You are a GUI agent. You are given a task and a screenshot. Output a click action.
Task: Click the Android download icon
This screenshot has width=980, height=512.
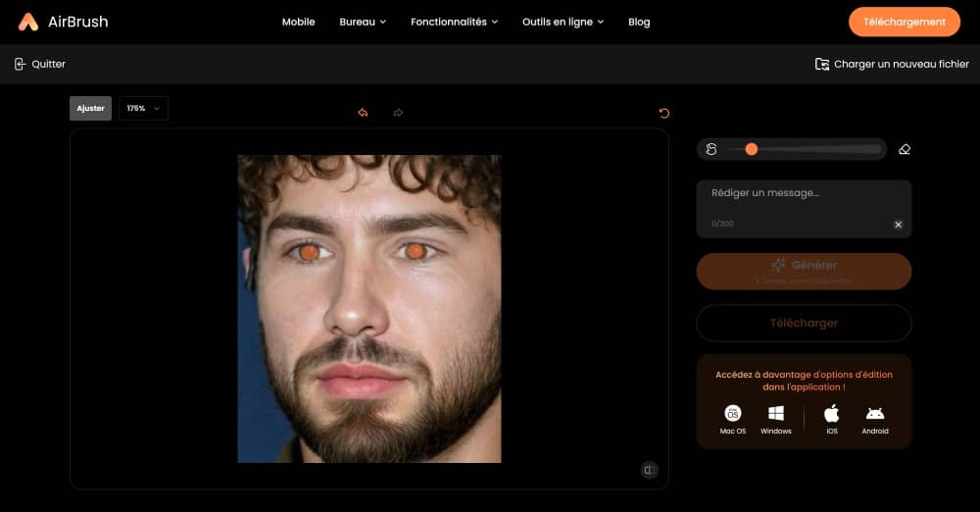coord(875,413)
